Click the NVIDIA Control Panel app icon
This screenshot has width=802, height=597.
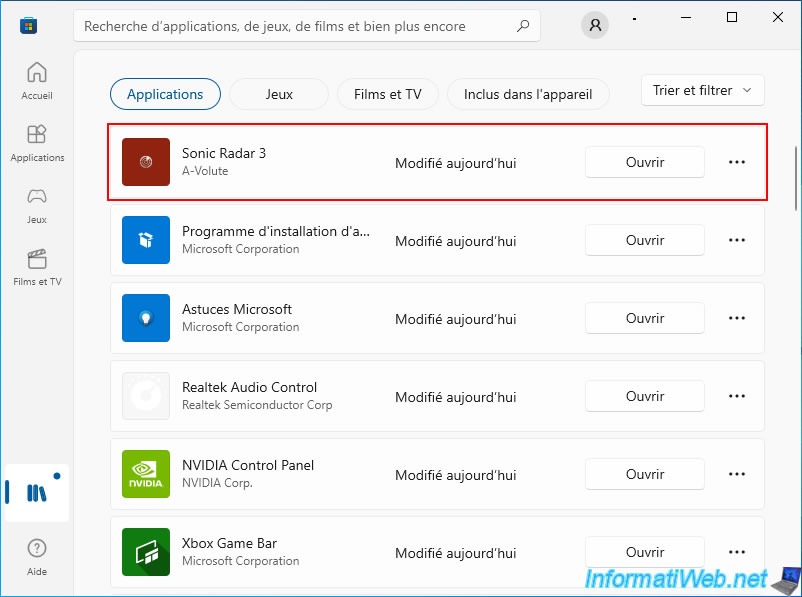pos(146,474)
